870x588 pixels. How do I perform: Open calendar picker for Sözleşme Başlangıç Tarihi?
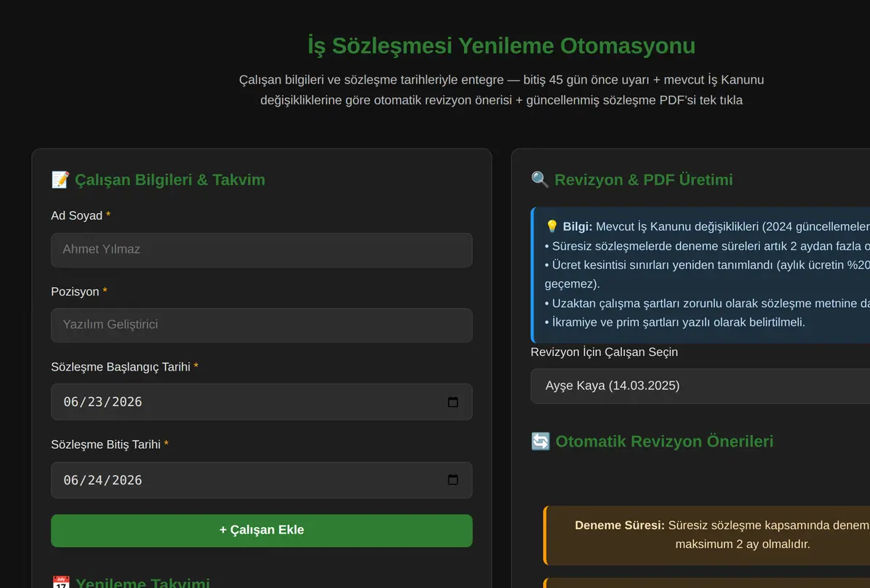453,402
